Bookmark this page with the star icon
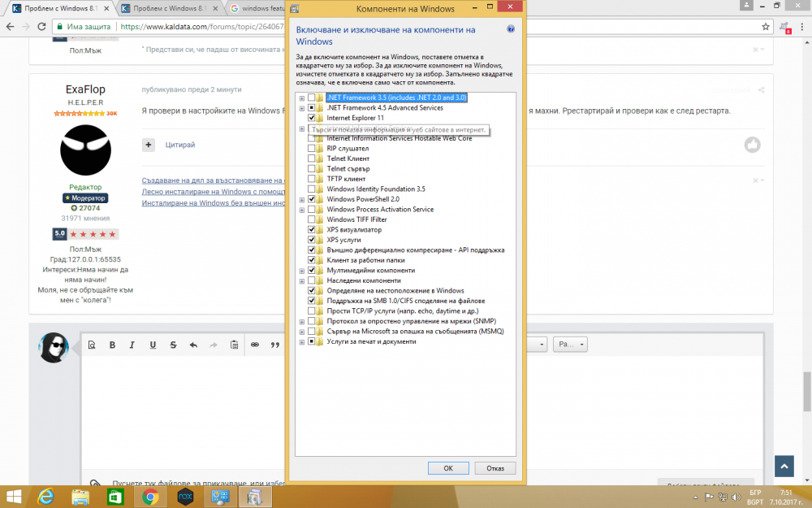Image resolution: width=812 pixels, height=508 pixels. 766,27
